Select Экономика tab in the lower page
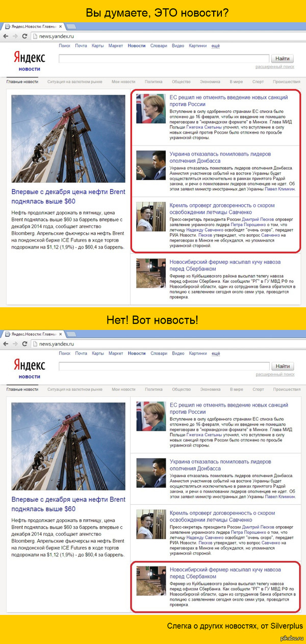The image size is (306, 644). (x=210, y=389)
